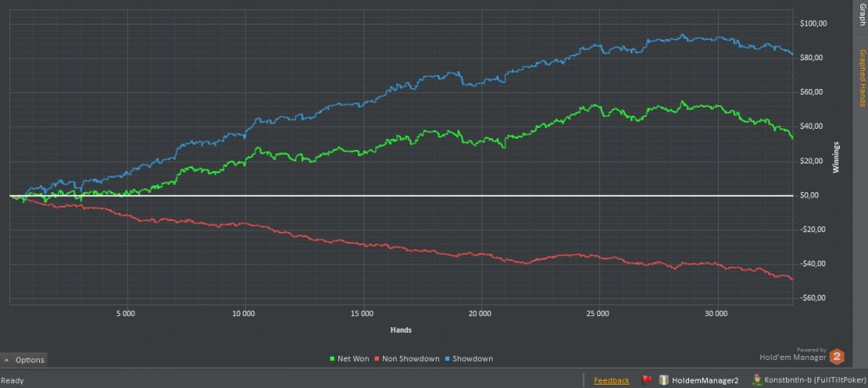
Task: Click the Options expander arrow
Action: [8, 360]
